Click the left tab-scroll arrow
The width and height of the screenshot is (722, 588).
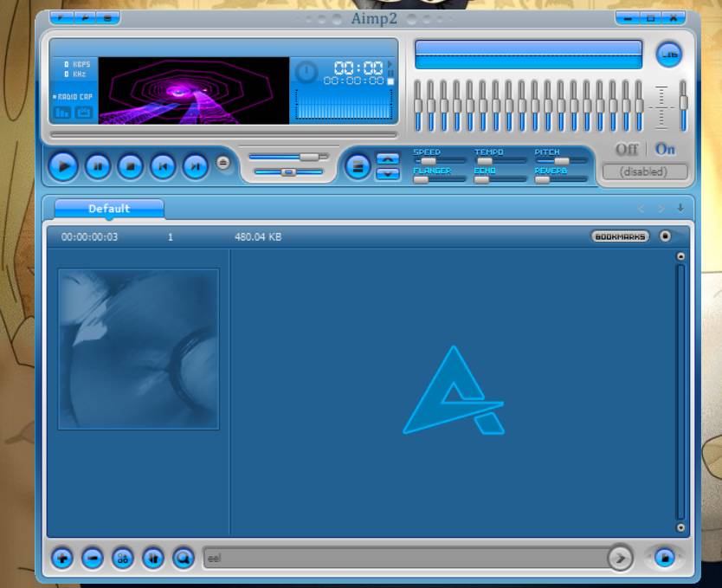641,209
